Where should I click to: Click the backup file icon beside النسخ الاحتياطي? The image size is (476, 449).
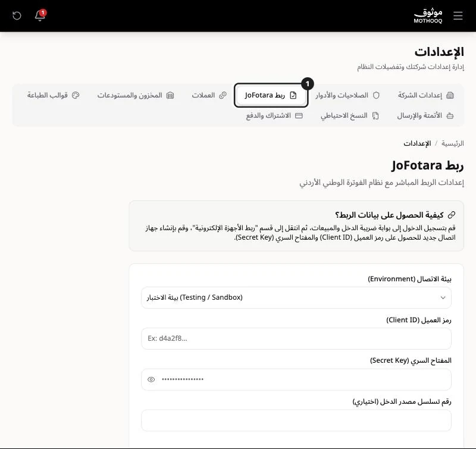coord(375,115)
